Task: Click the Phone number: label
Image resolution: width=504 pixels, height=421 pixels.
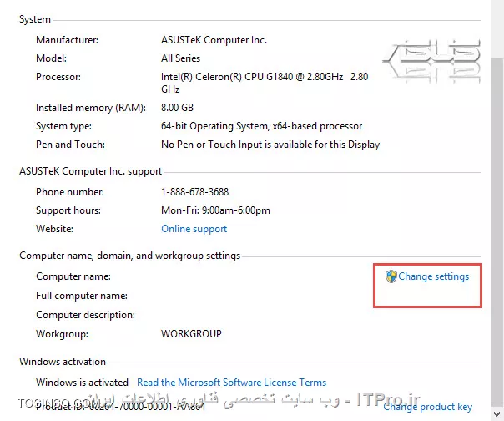Action: (x=70, y=192)
